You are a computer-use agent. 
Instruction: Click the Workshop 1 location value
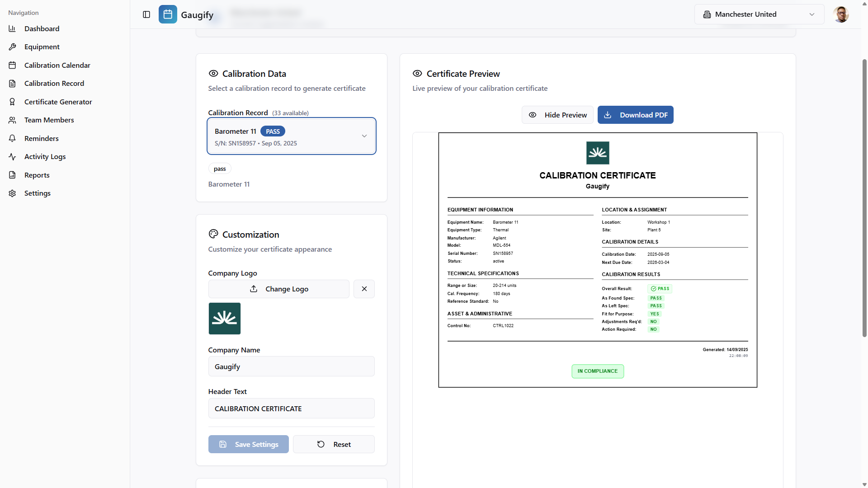[x=659, y=222]
